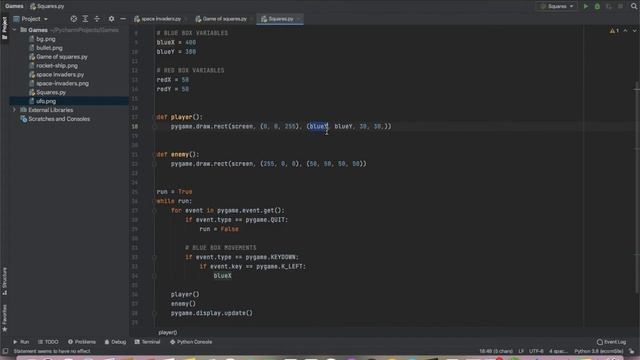
Task: Click the Expand All icon in Project panel
Action: [85, 19]
